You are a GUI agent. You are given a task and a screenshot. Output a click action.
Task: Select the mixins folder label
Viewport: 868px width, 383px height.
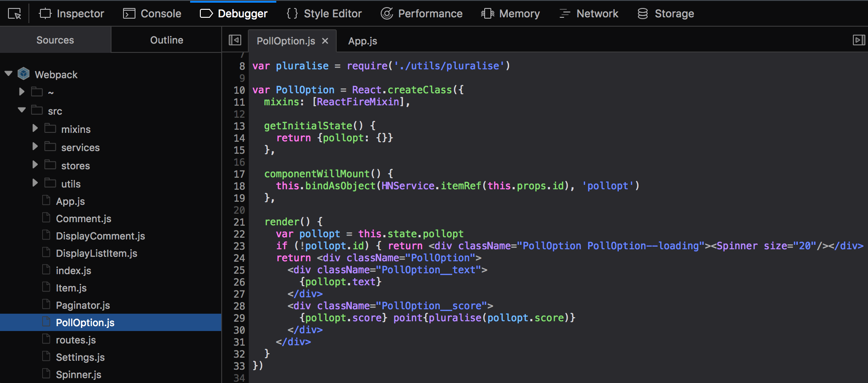click(76, 129)
